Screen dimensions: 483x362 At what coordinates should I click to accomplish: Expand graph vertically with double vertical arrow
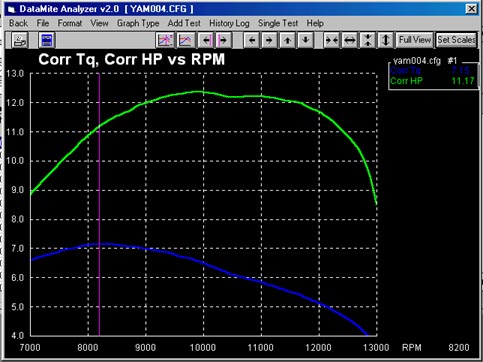point(386,40)
